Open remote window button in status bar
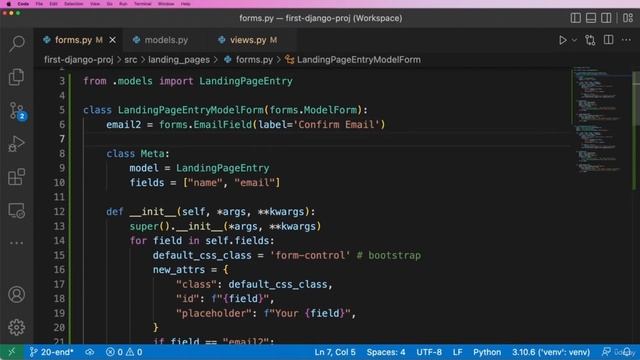Viewport: 640px width, 360px height. click(11, 352)
